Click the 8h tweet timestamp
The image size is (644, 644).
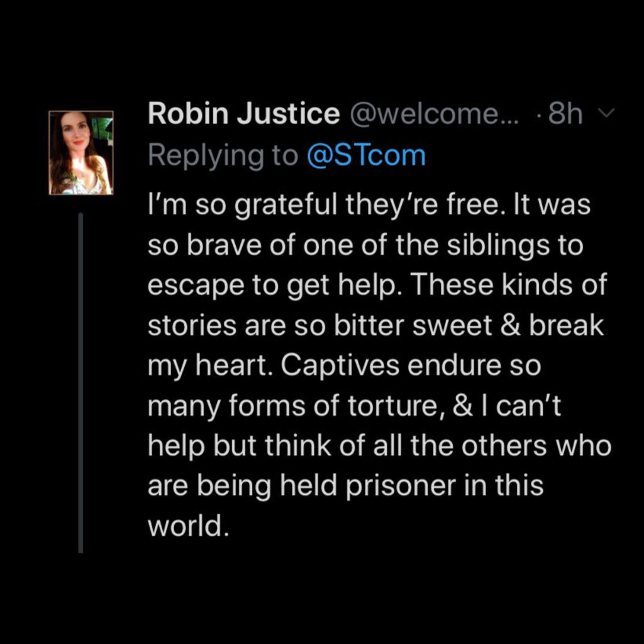point(565,114)
